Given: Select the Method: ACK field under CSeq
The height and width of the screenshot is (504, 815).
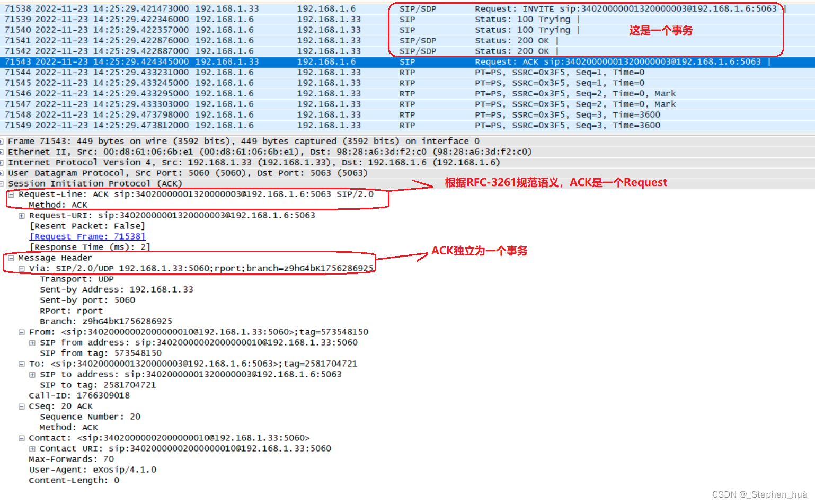Looking at the screenshot, I should coord(69,428).
